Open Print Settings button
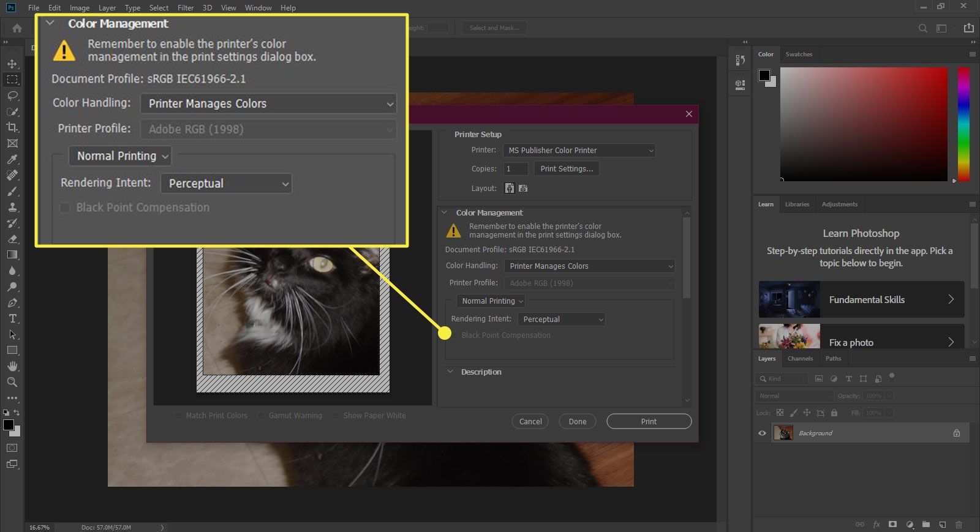This screenshot has width=980, height=532. pyautogui.click(x=567, y=169)
